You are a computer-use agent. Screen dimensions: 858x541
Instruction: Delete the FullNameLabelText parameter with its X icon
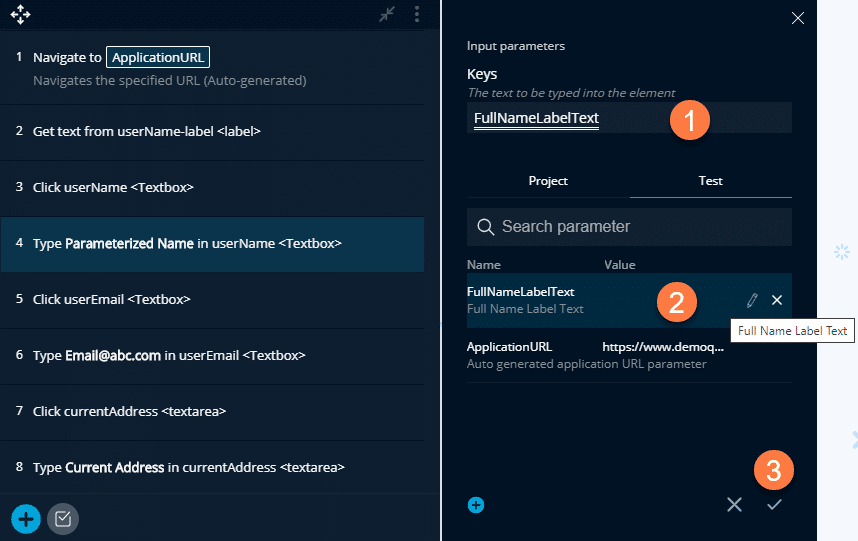[776, 300]
